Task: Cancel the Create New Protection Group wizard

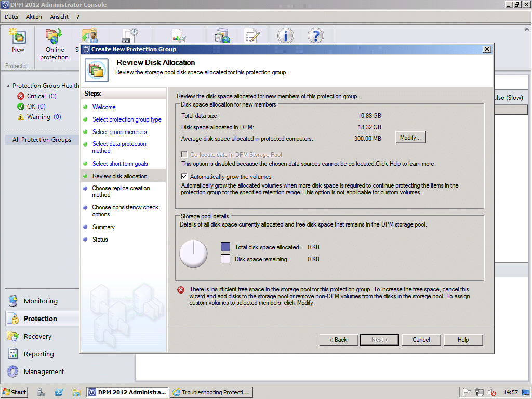Action: click(x=421, y=340)
